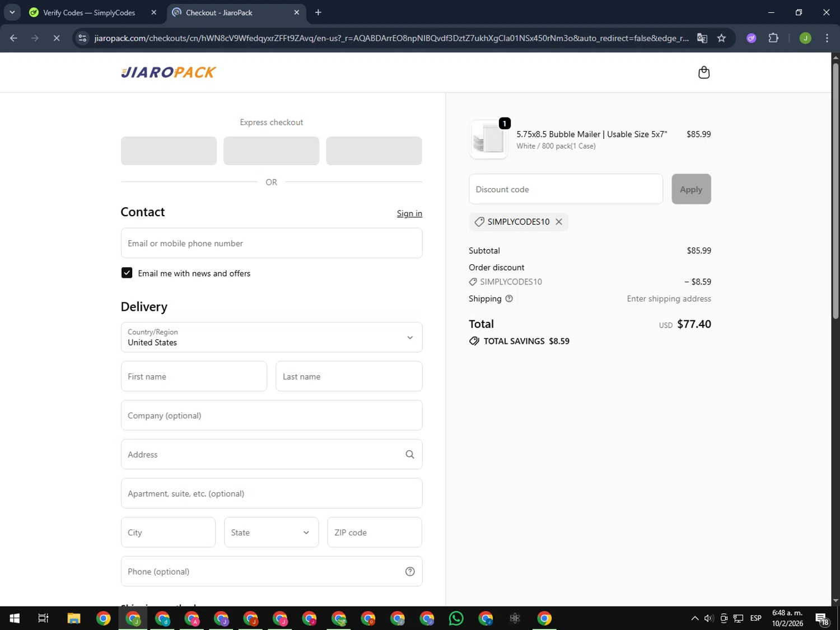Viewport: 840px width, 630px height.
Task: Open the phone field help icon
Action: [410, 571]
